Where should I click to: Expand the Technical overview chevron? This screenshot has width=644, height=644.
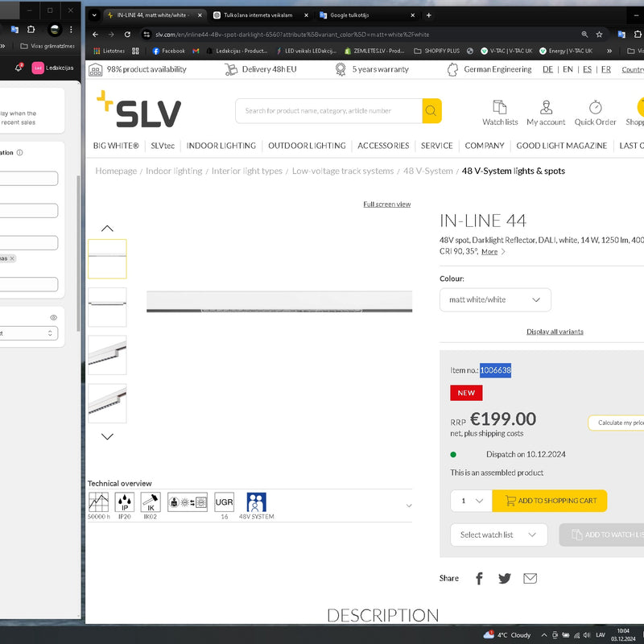[408, 506]
